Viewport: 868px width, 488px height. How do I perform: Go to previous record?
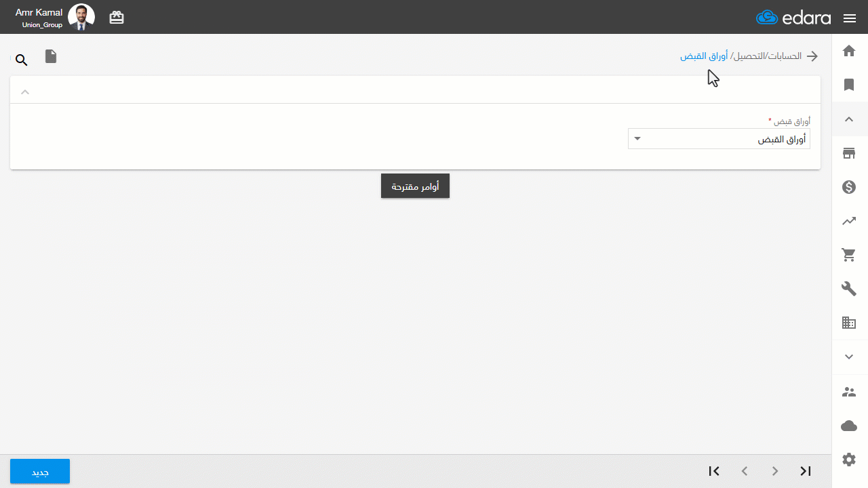point(745,471)
